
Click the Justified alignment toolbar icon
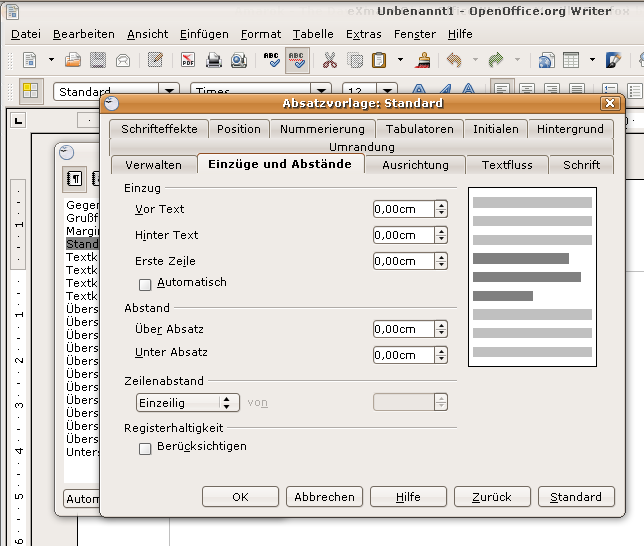click(577, 89)
